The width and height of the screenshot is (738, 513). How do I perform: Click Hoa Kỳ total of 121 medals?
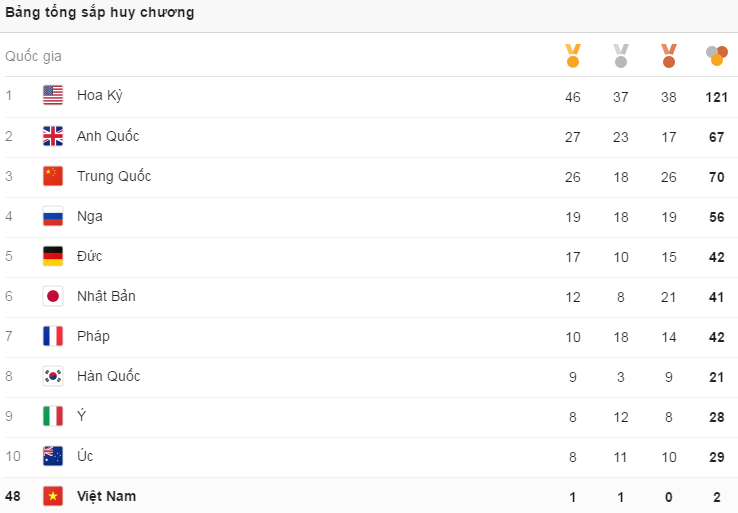[716, 96]
